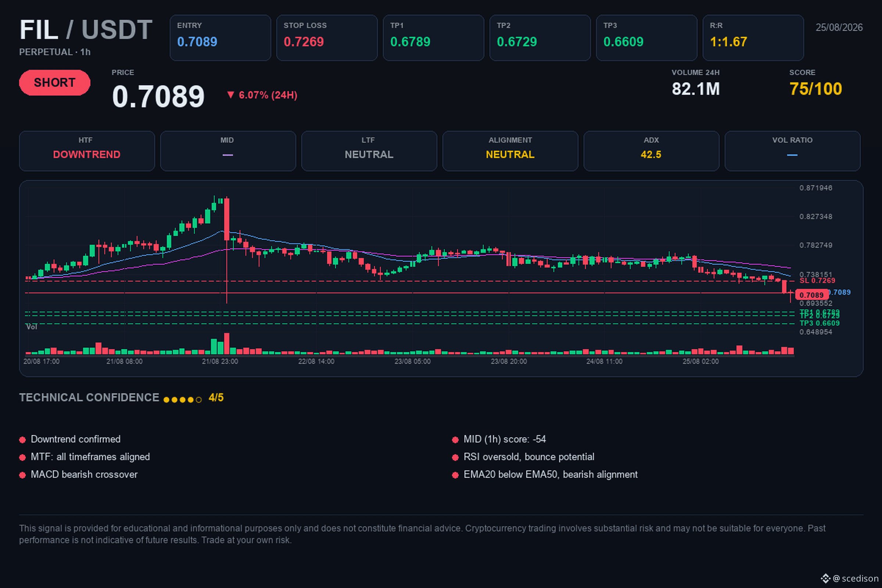Image resolution: width=882 pixels, height=588 pixels.
Task: Select the 'Downtrend confirmed' bullet
Action: click(x=76, y=439)
